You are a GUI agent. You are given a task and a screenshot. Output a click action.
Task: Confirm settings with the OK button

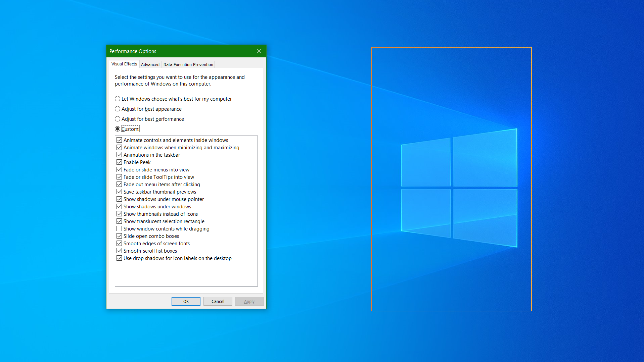pyautogui.click(x=186, y=301)
